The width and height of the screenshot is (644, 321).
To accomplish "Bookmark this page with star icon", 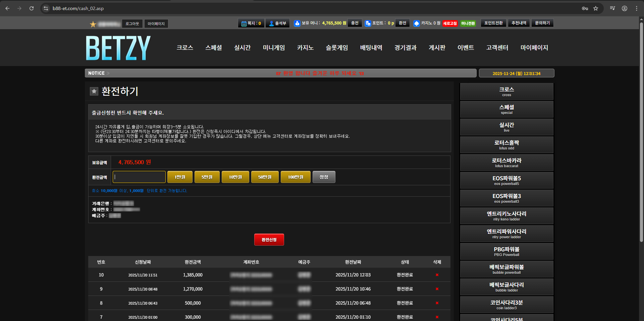I will click(596, 8).
